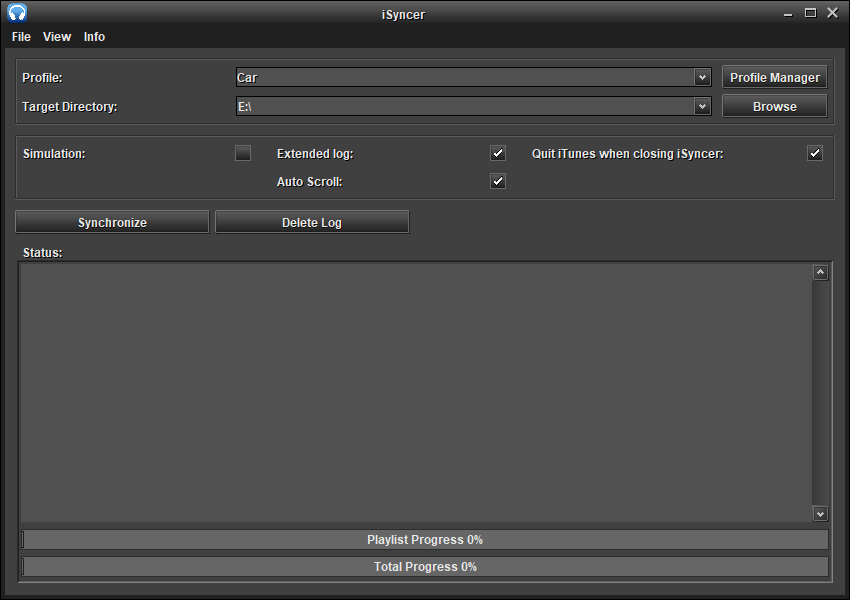Enable the Simulation checkbox
This screenshot has width=850, height=600.
pos(243,153)
